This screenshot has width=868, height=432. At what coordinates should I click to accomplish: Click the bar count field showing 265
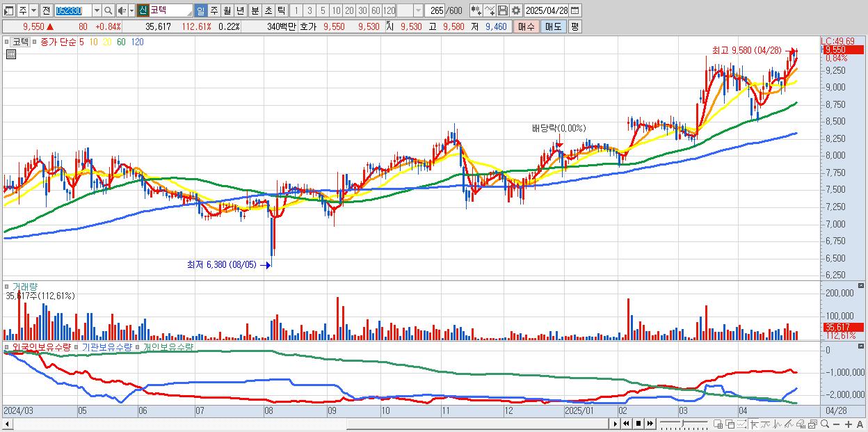[x=435, y=10]
